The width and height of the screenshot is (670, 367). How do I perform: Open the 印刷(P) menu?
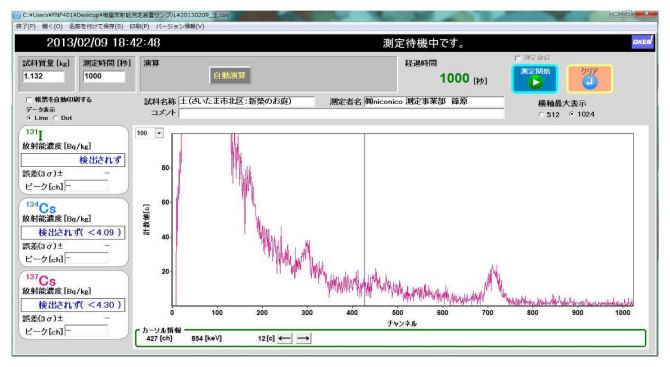point(139,26)
